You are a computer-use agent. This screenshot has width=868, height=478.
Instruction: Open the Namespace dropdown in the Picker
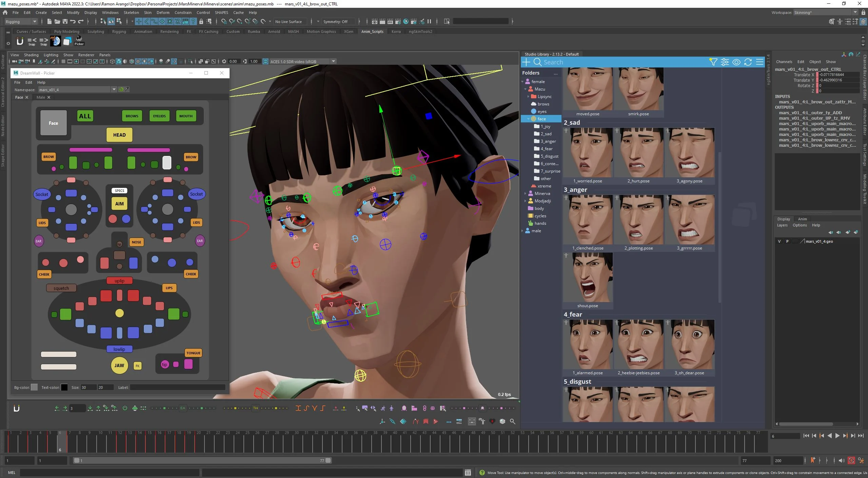click(x=114, y=89)
